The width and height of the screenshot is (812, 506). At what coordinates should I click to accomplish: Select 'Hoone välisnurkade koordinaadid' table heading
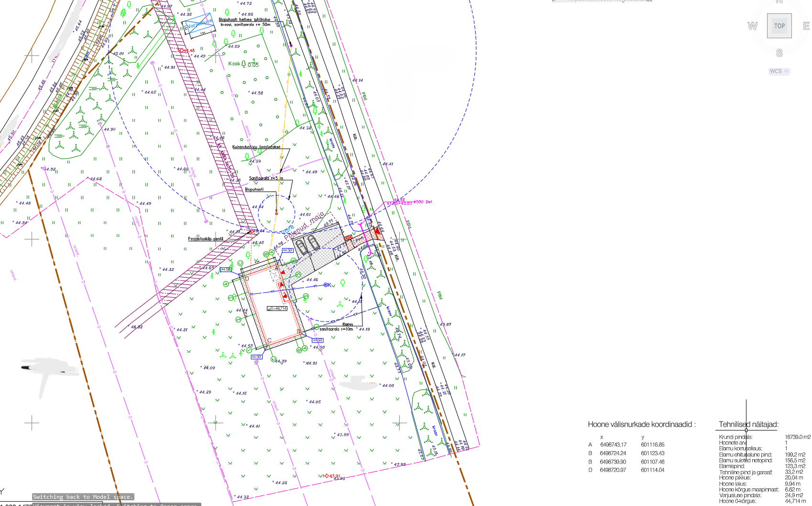(641, 424)
